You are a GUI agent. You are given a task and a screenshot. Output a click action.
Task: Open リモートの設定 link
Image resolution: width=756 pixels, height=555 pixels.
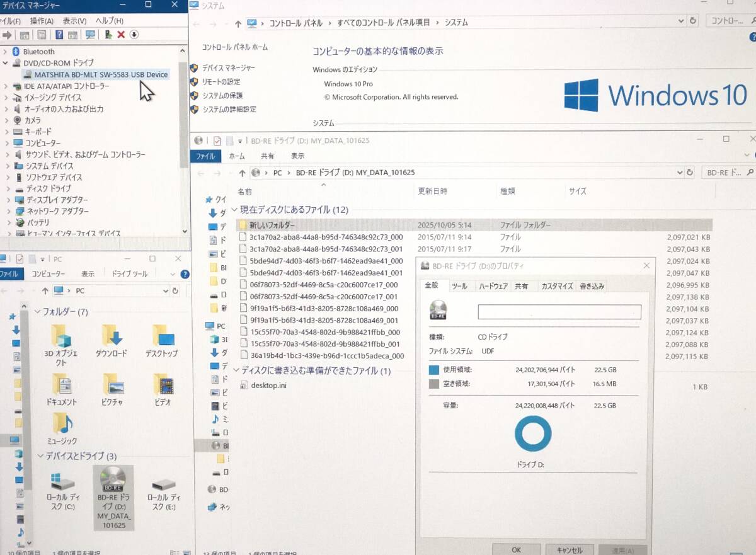pos(221,82)
